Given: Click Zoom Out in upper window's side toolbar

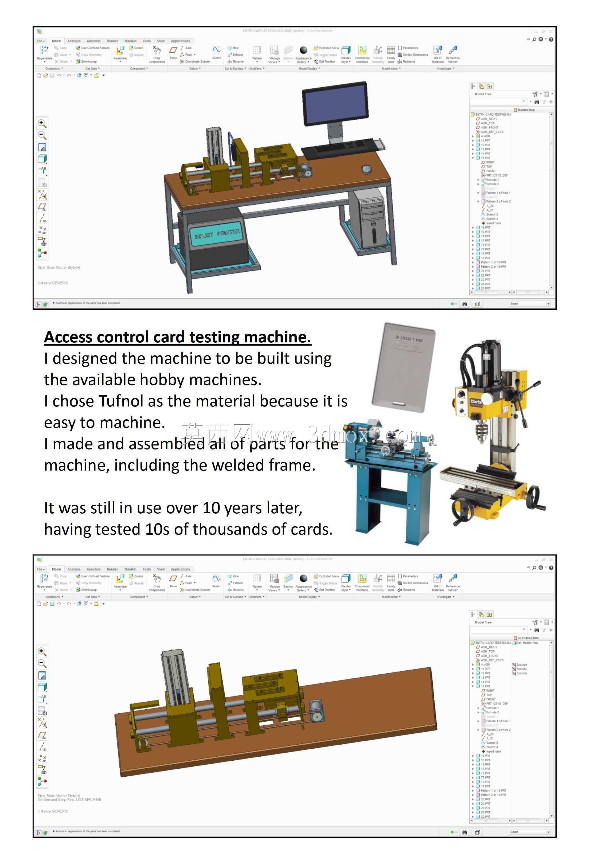Looking at the screenshot, I should (42, 135).
